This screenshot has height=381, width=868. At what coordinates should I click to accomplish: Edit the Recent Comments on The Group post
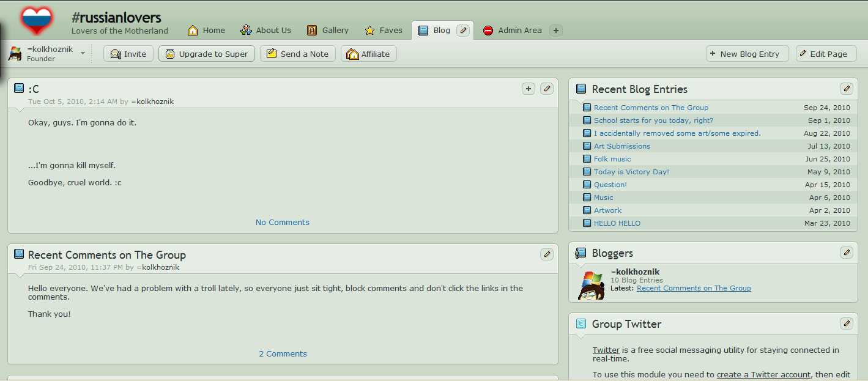pos(547,254)
